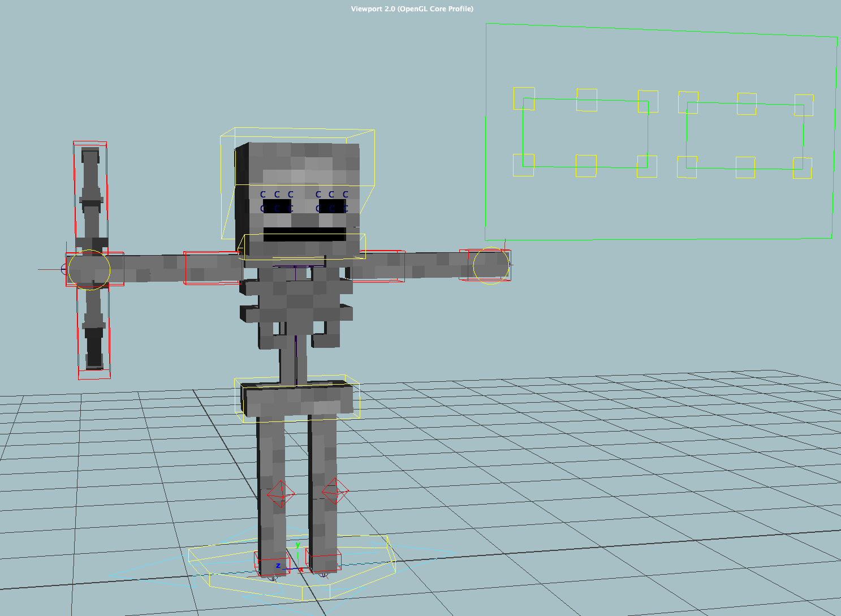Pick the outermost upper C marker above the screen-right eye
841x616 pixels.
(x=346, y=194)
